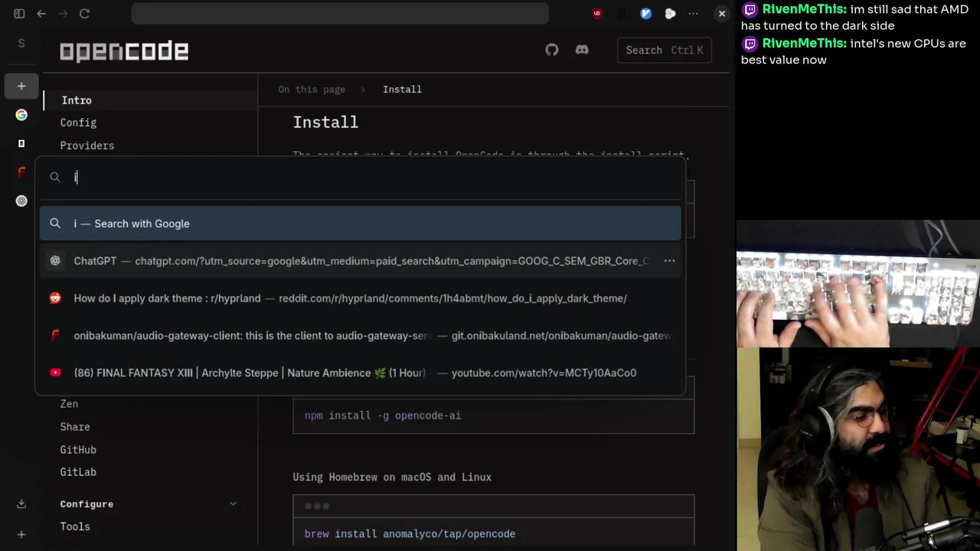980x551 pixels.
Task: Open the downloads icon in the sidebar
Action: pyautogui.click(x=21, y=504)
